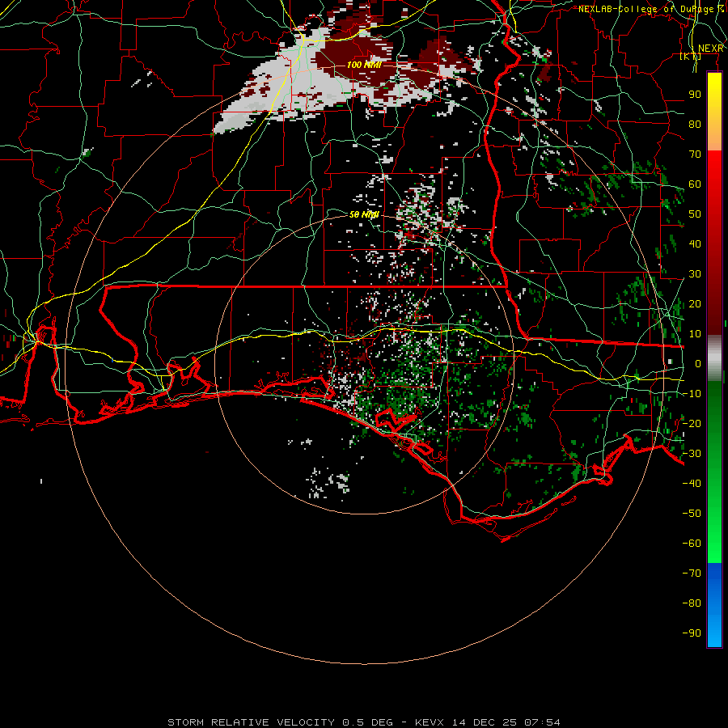Click the "50 NMI" range ring label
The height and width of the screenshot is (728, 728).
tap(364, 214)
